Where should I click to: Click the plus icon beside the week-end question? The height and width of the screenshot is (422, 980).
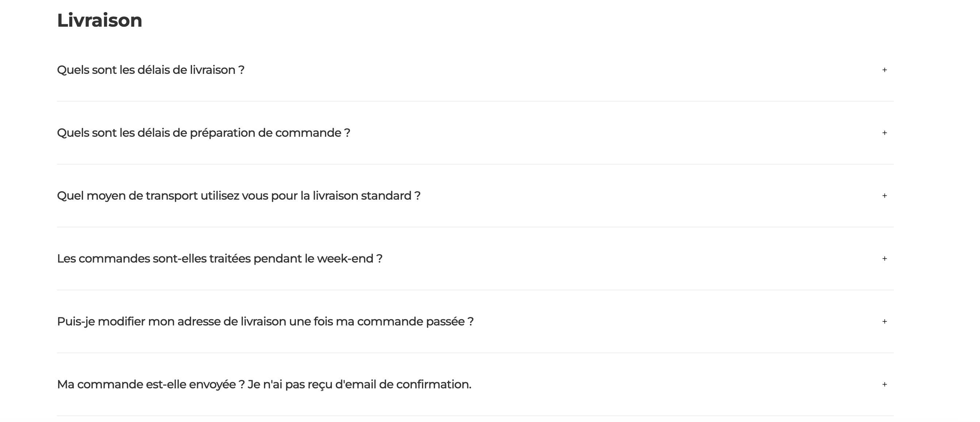coord(884,259)
